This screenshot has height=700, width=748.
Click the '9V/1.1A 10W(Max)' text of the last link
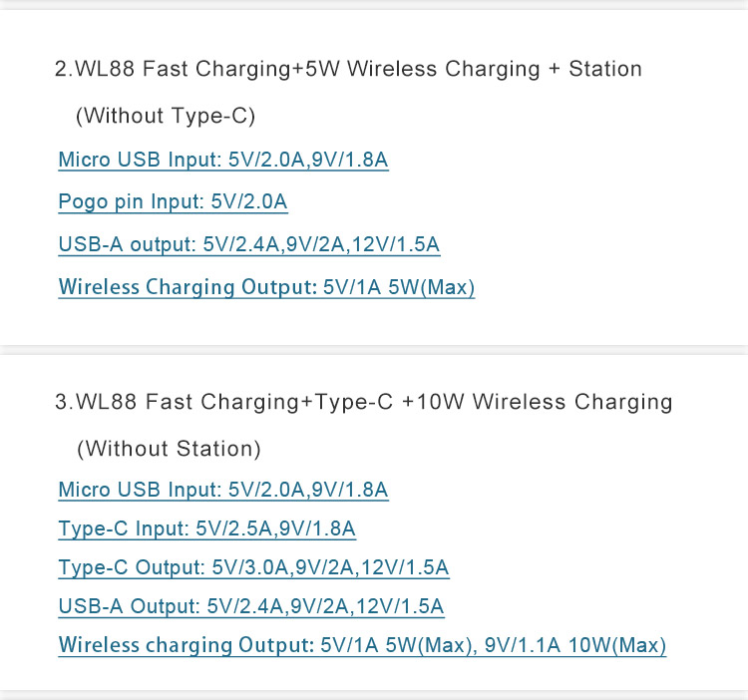575,645
